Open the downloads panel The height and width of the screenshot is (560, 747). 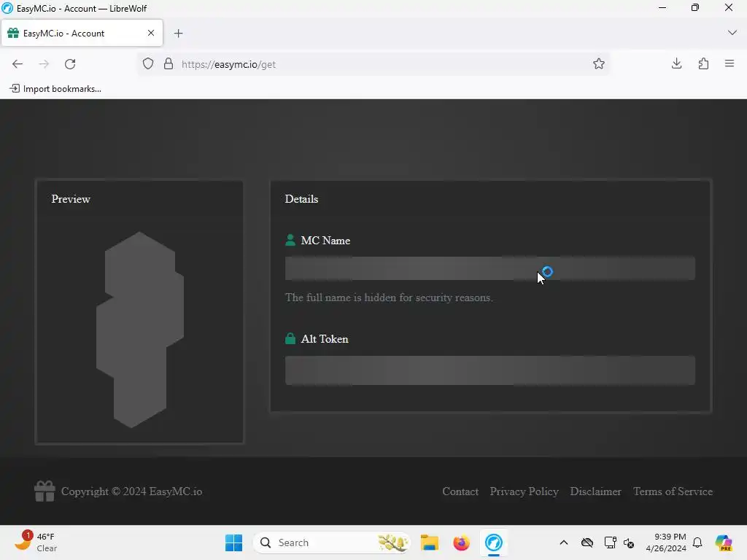pyautogui.click(x=676, y=64)
